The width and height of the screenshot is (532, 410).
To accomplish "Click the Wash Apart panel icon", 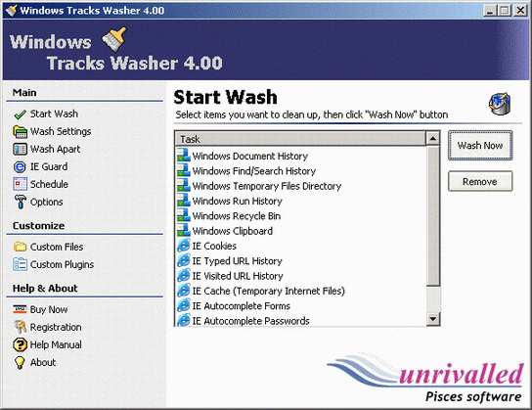I will (x=20, y=149).
